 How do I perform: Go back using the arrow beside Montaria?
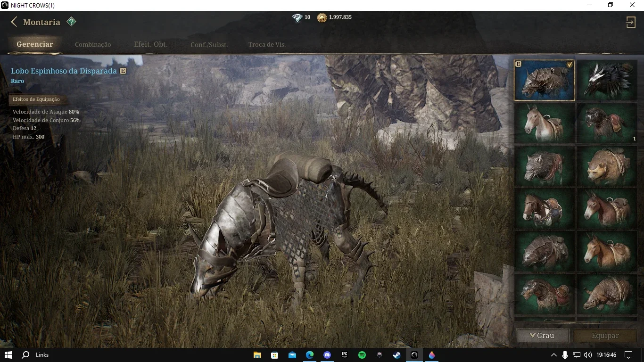tap(14, 22)
